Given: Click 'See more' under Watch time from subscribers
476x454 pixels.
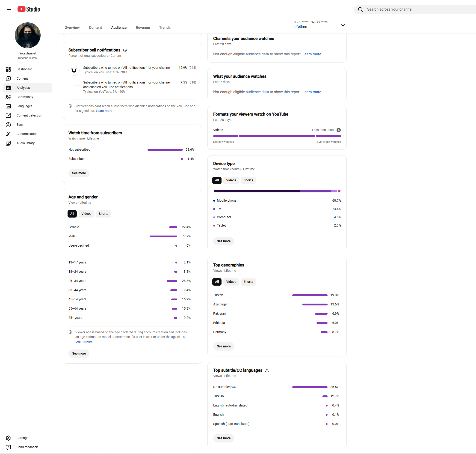Looking at the screenshot, I should (79, 173).
